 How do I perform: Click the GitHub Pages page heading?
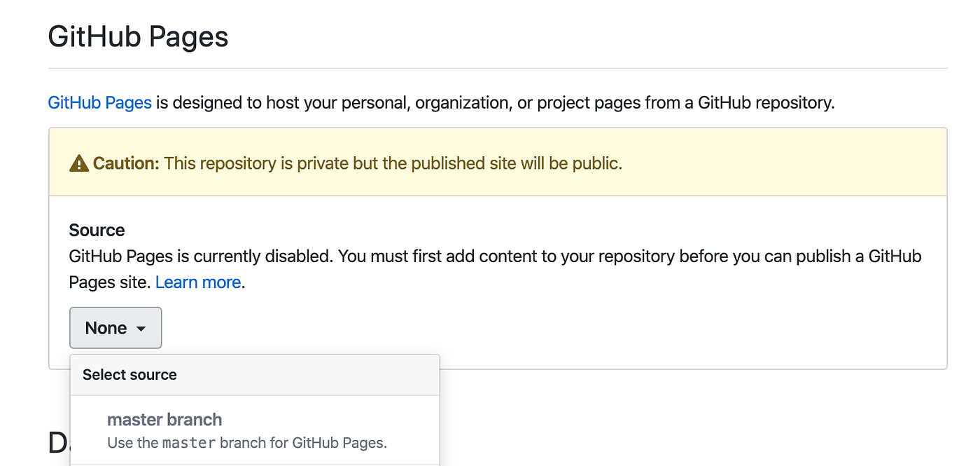137,36
